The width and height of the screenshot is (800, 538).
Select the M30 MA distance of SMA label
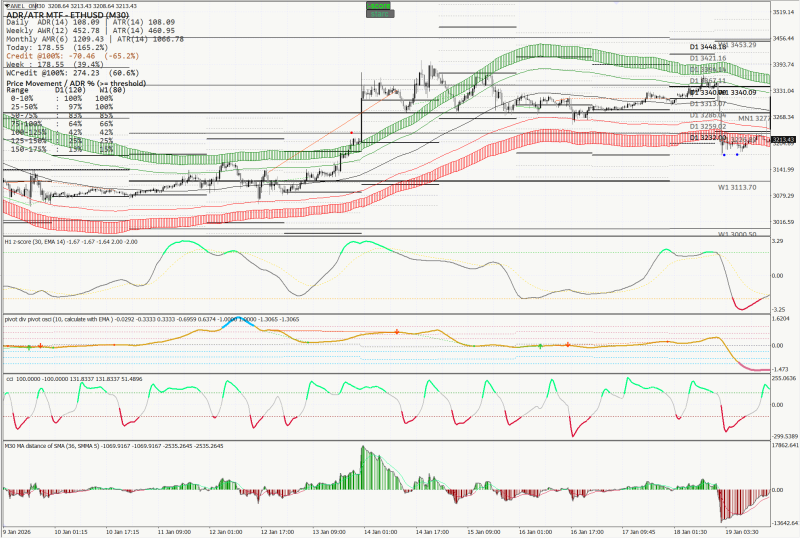pyautogui.click(x=114, y=446)
